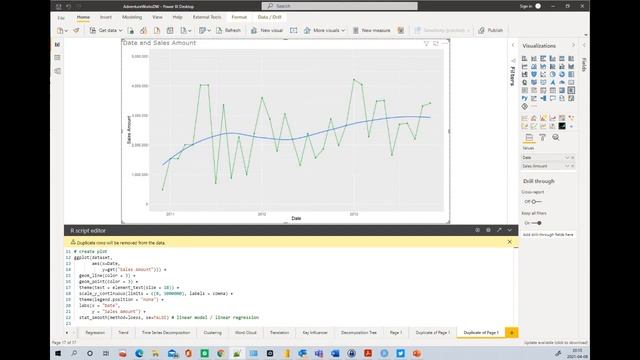Expand the Filters pane arrow
The image size is (640, 360).
tap(513, 45)
